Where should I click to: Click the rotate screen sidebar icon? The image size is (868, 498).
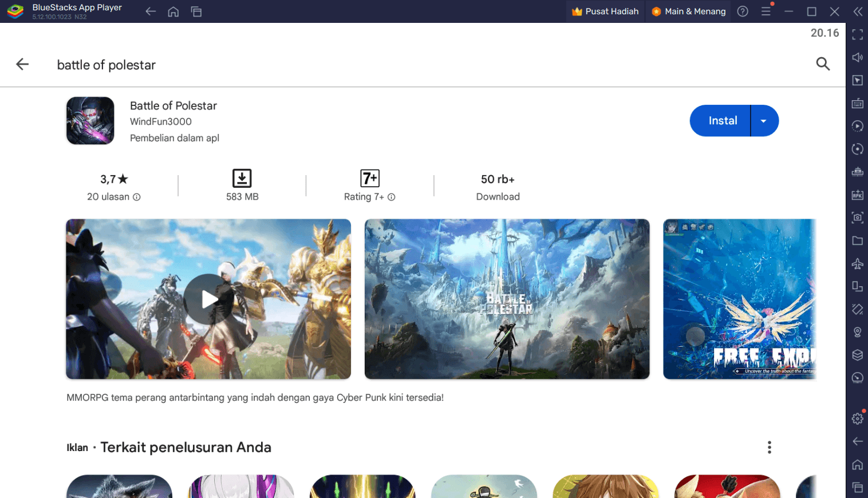coord(857,286)
